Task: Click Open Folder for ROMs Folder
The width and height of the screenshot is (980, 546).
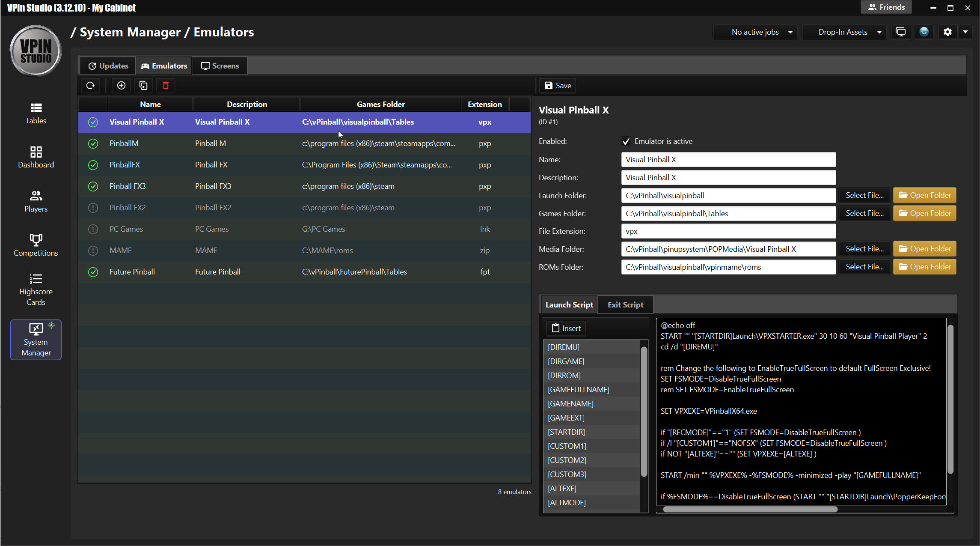Action: 925,267
